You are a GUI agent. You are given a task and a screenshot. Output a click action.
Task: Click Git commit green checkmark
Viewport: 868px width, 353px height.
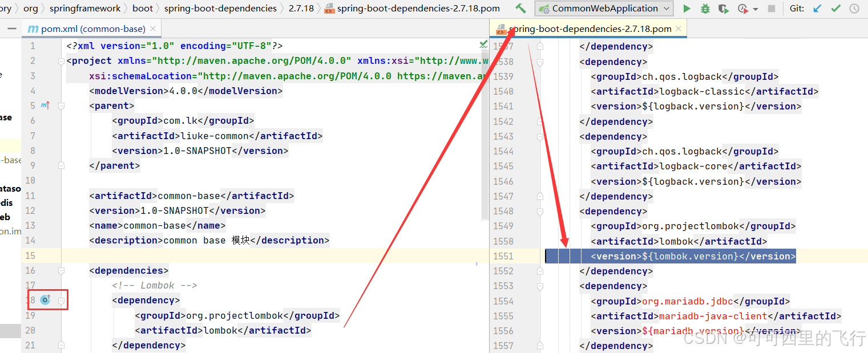tap(836, 9)
